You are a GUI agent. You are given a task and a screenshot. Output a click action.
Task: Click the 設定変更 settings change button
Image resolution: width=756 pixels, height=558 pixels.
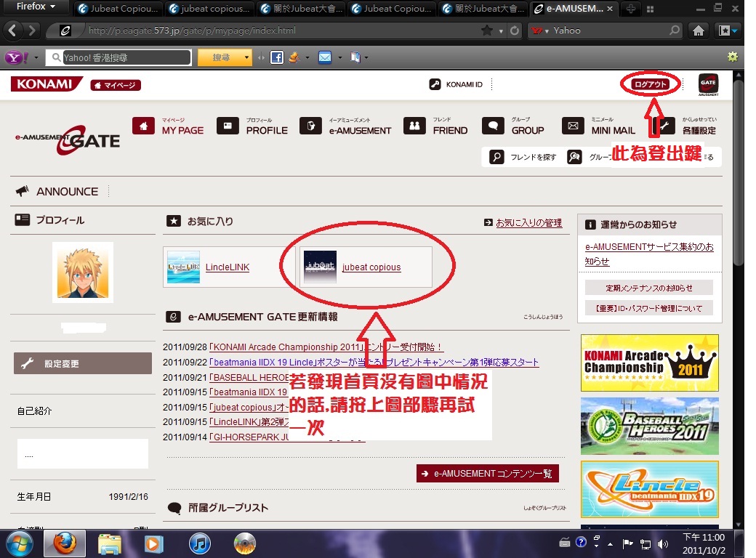click(x=83, y=363)
